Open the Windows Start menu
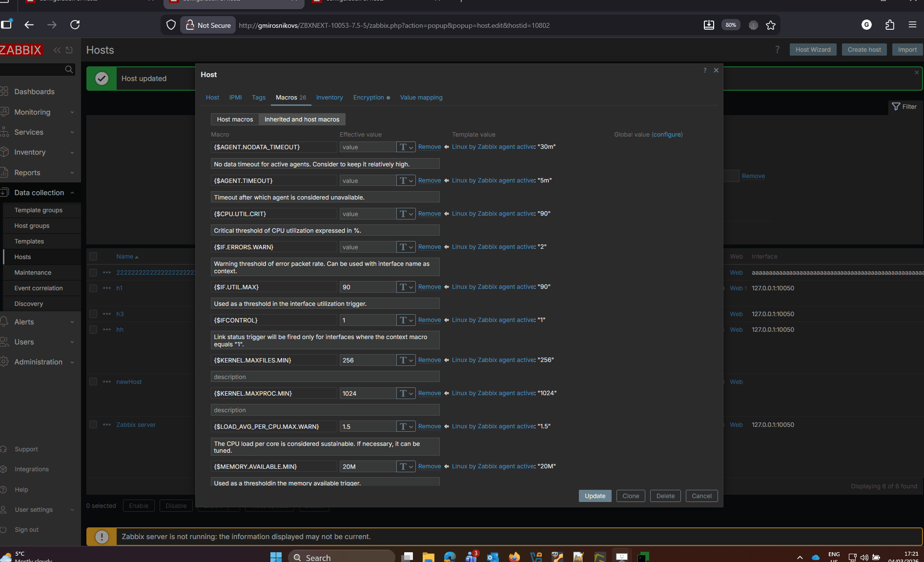This screenshot has width=924, height=562. click(x=276, y=557)
